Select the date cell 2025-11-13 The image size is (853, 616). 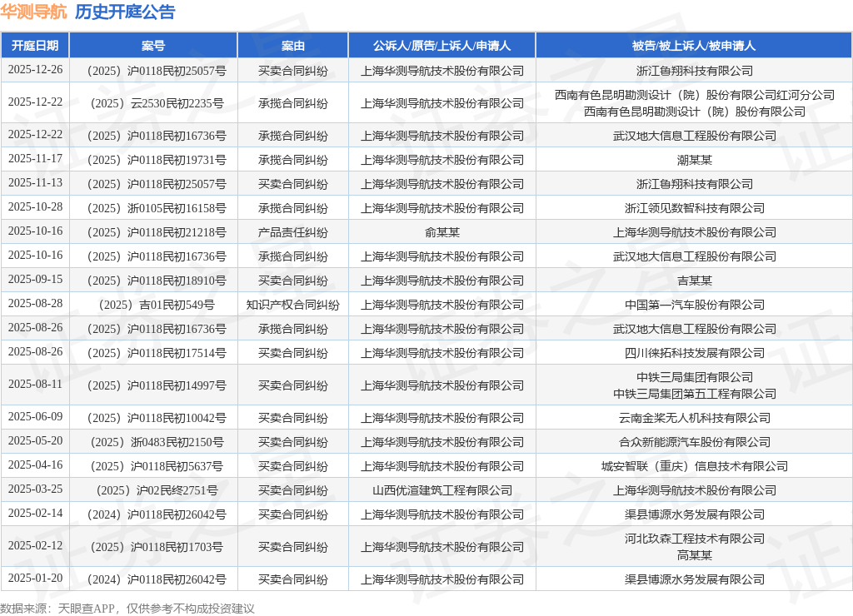click(35, 182)
